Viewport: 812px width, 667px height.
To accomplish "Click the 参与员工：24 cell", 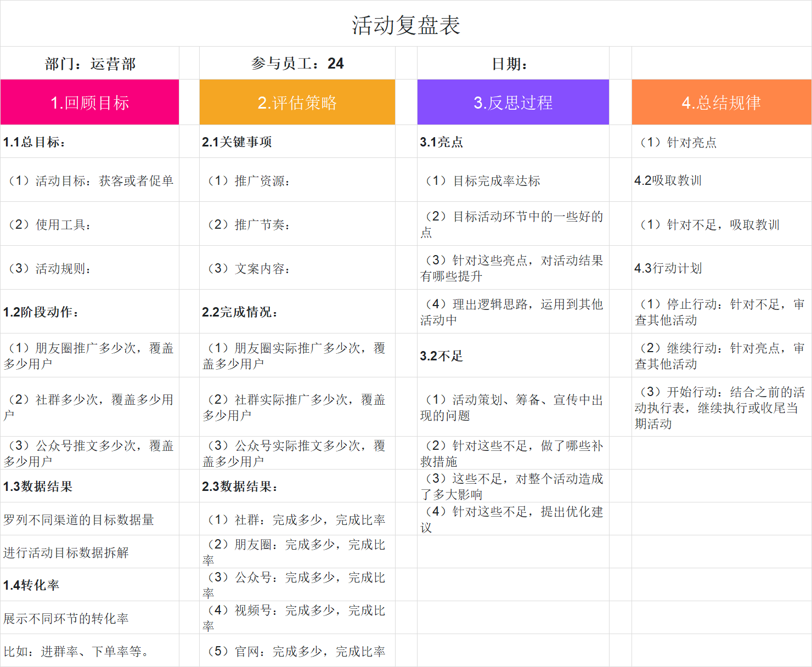I will 297,64.
